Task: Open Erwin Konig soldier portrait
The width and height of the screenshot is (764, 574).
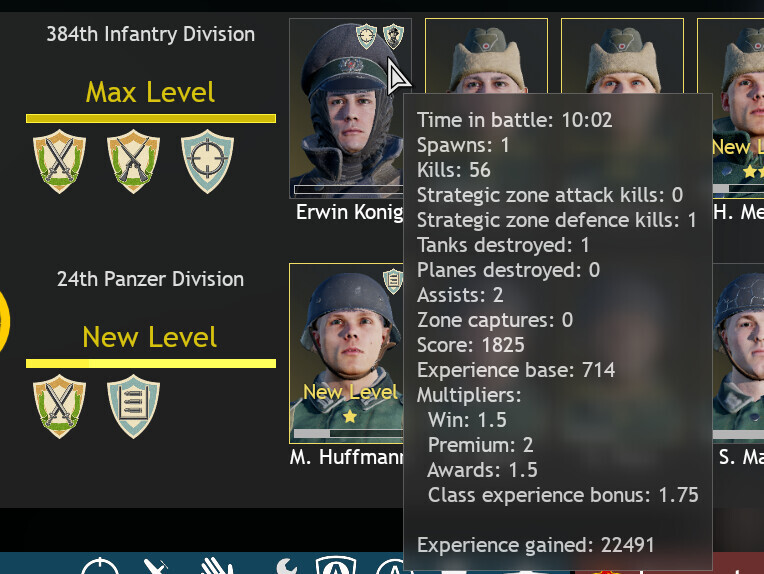Action: pos(347,108)
